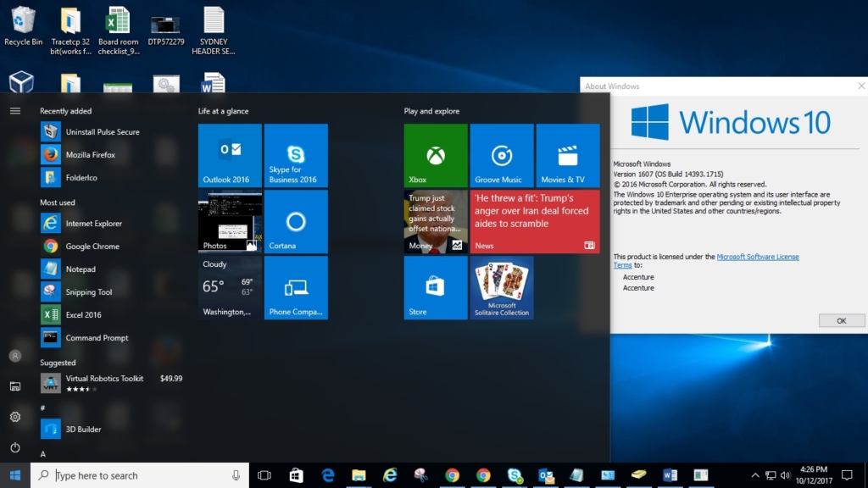Click the # letter heading to open alphabet index
Image resolution: width=868 pixels, height=488 pixels.
43,407
